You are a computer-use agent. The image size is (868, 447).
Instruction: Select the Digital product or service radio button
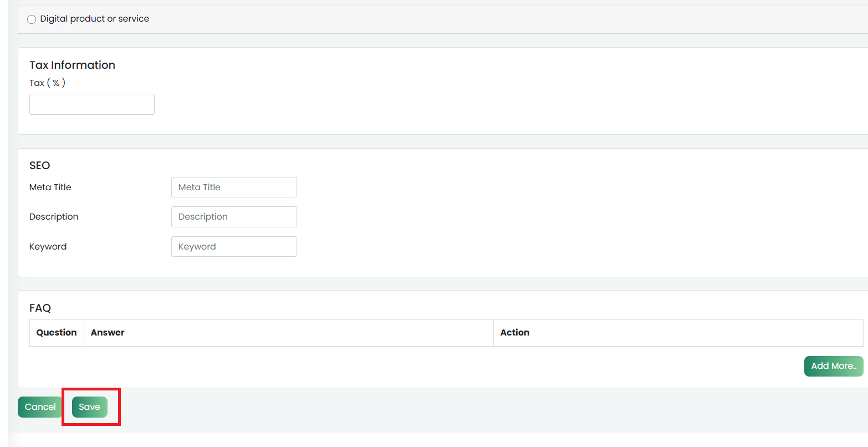point(32,19)
